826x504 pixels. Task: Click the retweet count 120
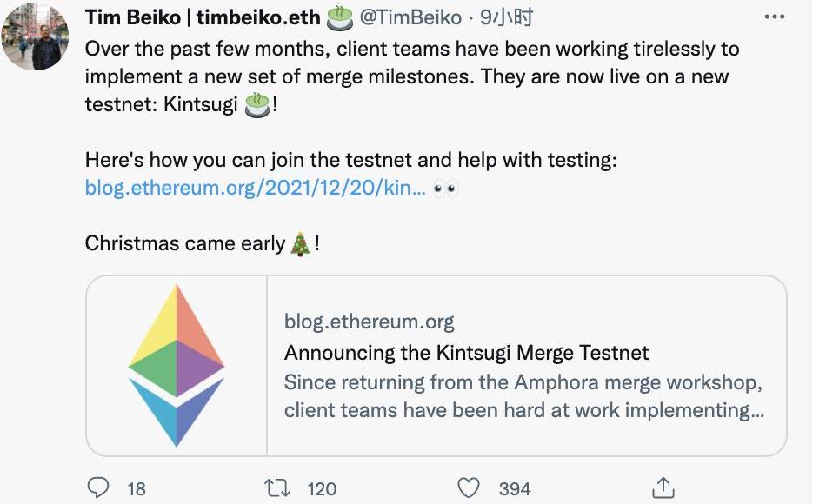click(x=322, y=489)
